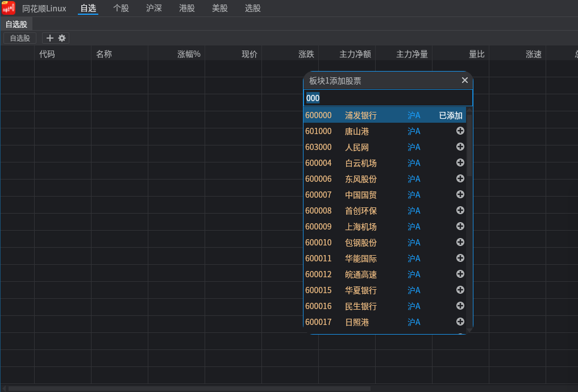Add 上海机场 600009 with plus icon
The height and width of the screenshot is (392, 578).
(460, 226)
